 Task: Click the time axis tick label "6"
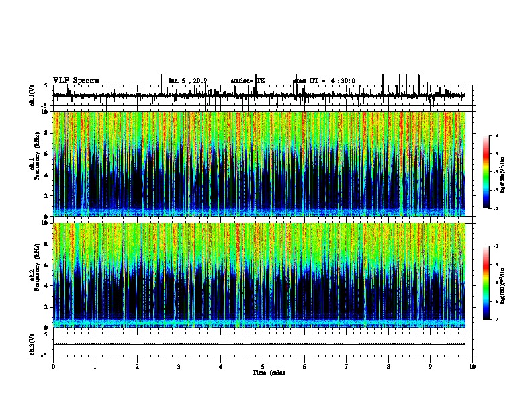(x=305, y=367)
